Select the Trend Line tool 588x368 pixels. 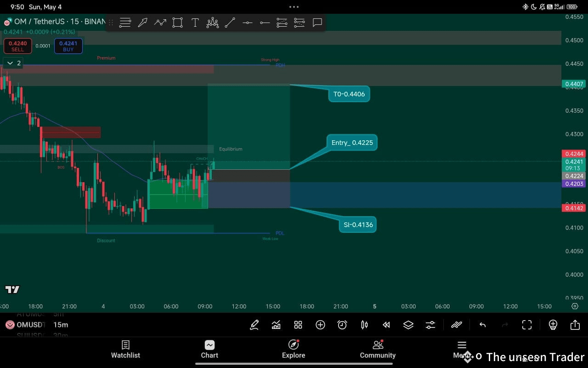[230, 22]
